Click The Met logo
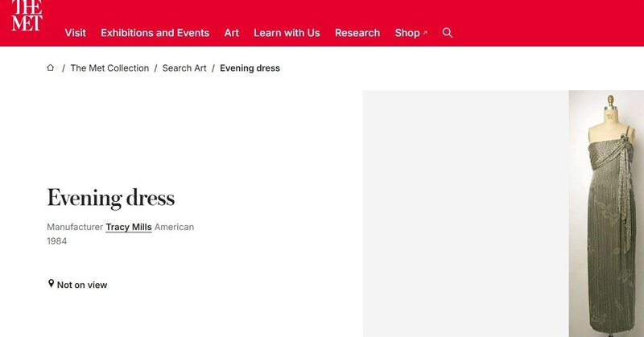 coord(27,15)
